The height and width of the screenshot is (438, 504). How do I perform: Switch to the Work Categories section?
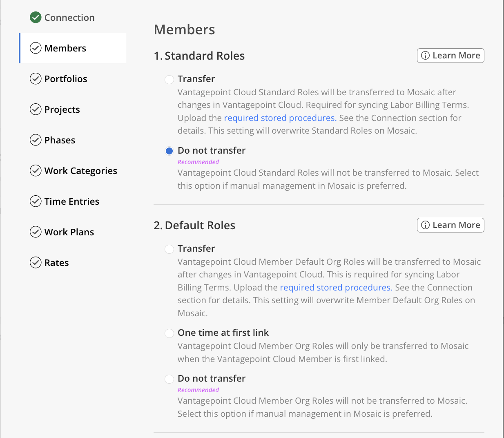coord(80,171)
